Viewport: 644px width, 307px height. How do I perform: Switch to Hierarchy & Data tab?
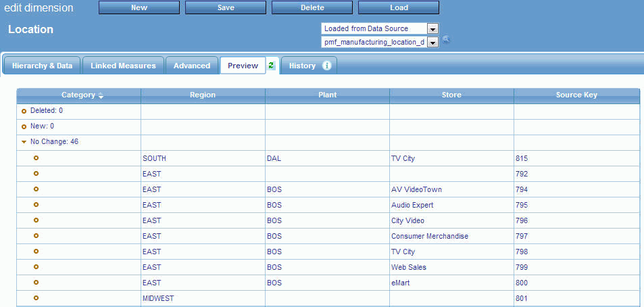[x=43, y=66]
